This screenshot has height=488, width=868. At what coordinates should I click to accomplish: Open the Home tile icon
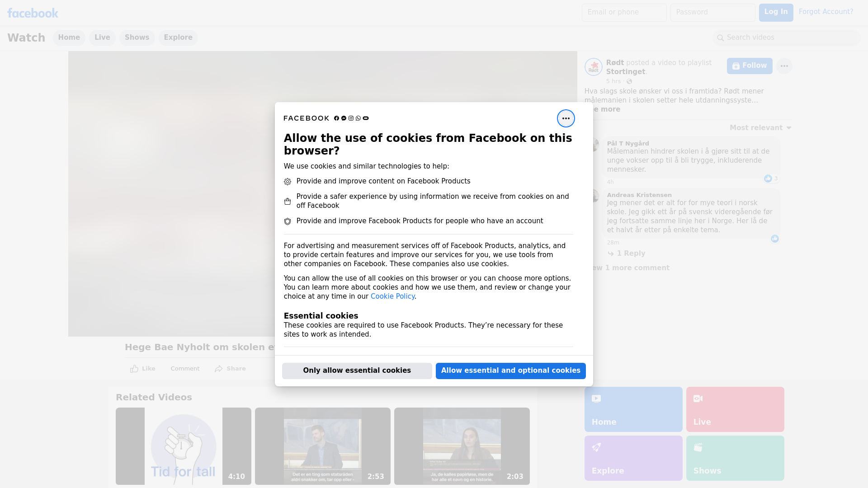[x=596, y=399]
